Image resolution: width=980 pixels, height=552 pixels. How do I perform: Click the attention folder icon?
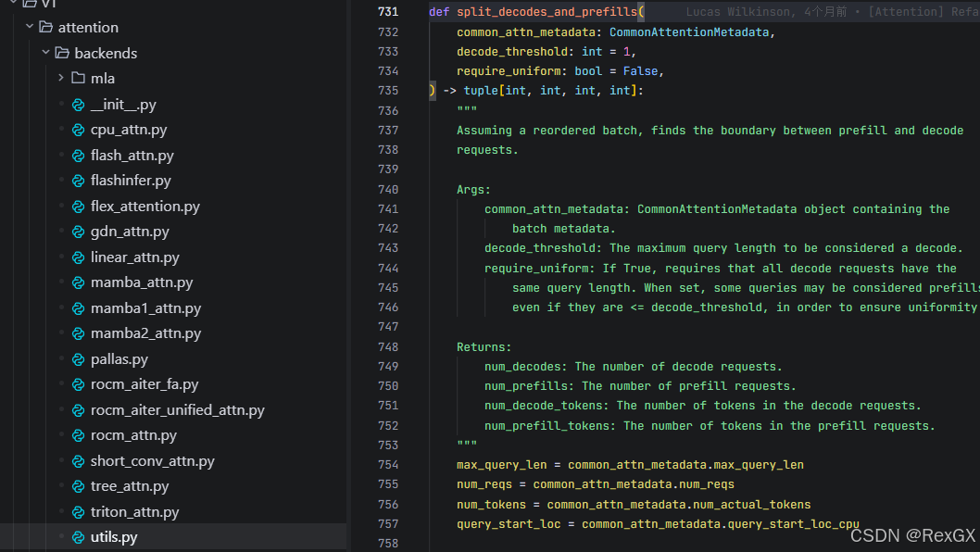[45, 27]
